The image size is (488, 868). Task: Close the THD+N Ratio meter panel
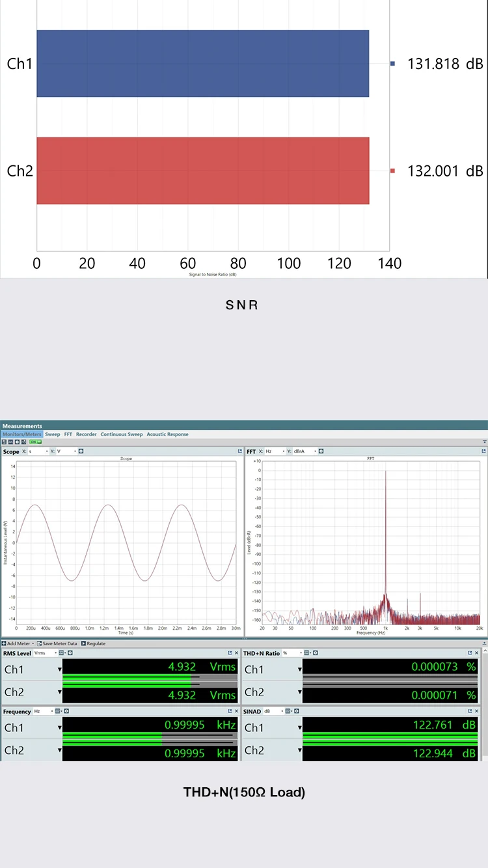tap(476, 653)
